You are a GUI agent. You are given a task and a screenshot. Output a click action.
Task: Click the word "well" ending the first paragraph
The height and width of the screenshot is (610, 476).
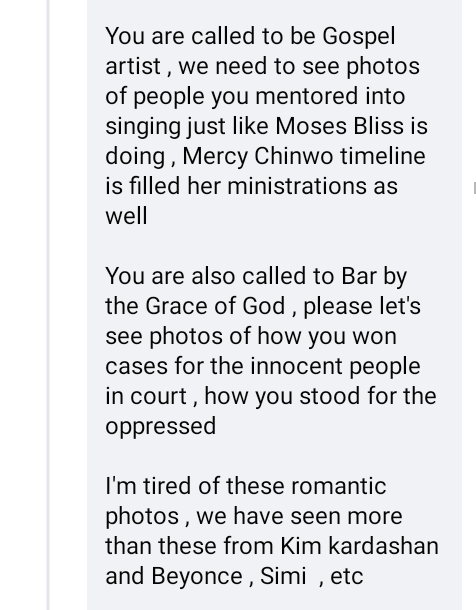click(x=126, y=216)
